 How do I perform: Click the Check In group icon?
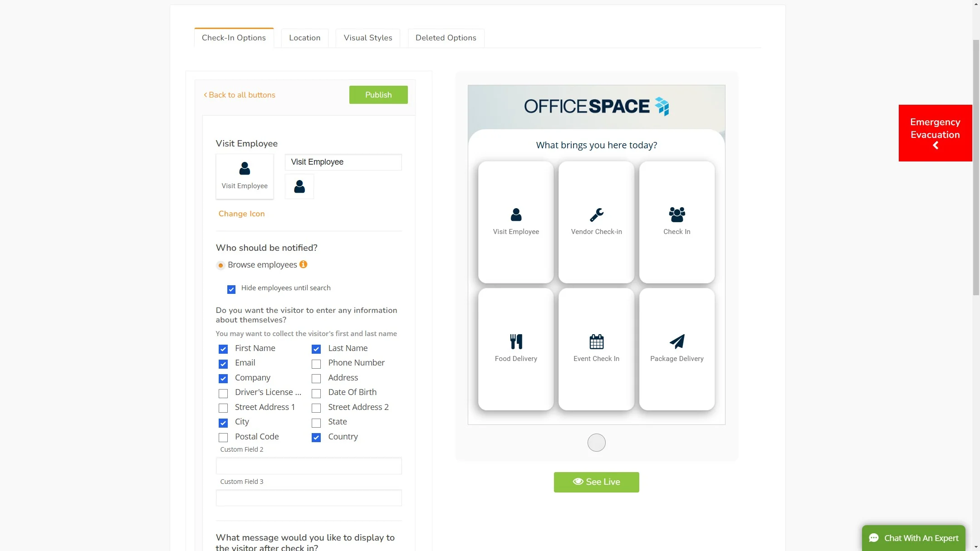tap(676, 215)
